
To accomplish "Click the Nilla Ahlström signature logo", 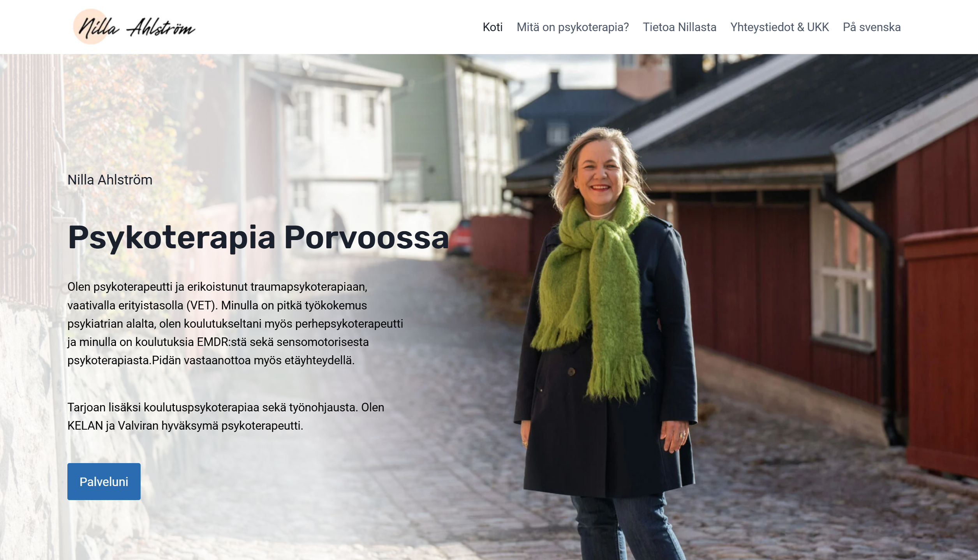I will coord(134,27).
